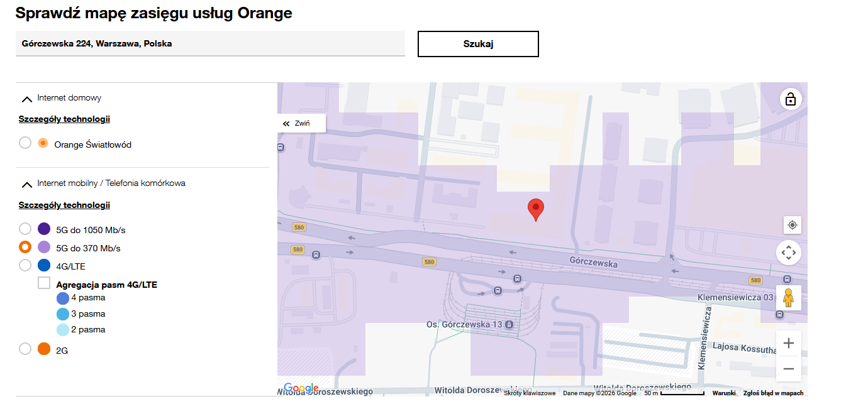The height and width of the screenshot is (404, 868).
Task: Open the Warunki terms link
Action: [724, 393]
